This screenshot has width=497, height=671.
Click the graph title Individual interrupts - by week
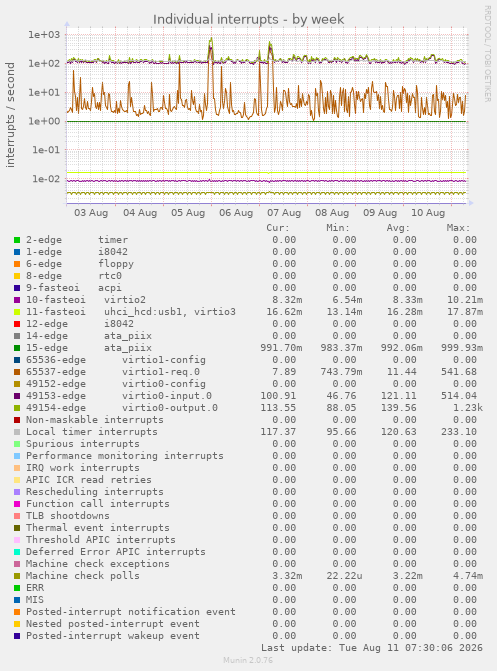coord(248,19)
